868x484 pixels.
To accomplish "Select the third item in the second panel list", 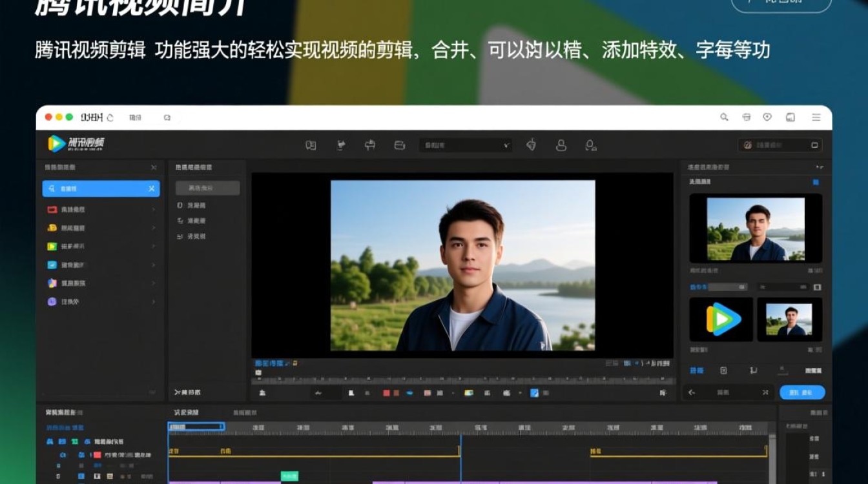I will tap(192, 237).
